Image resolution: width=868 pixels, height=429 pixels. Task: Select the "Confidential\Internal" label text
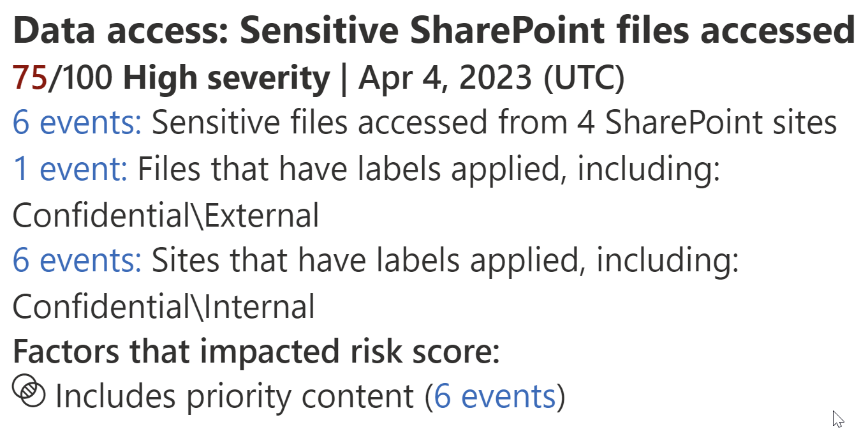(163, 307)
